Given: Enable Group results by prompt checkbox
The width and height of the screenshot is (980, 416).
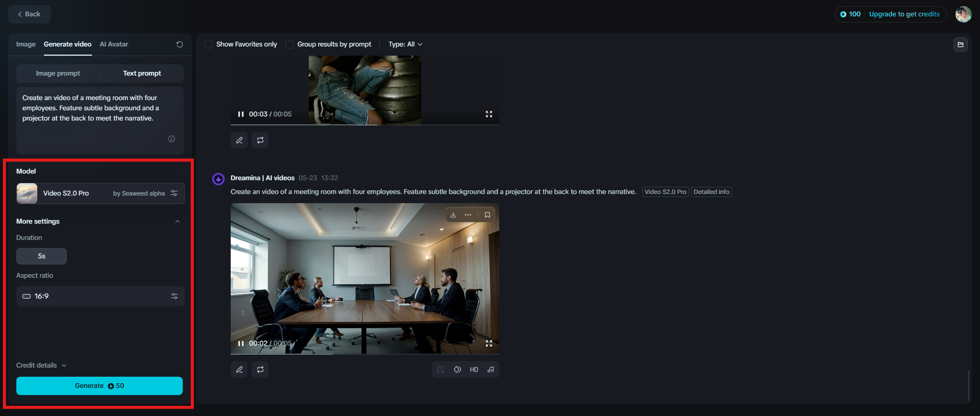Looking at the screenshot, I should [289, 44].
